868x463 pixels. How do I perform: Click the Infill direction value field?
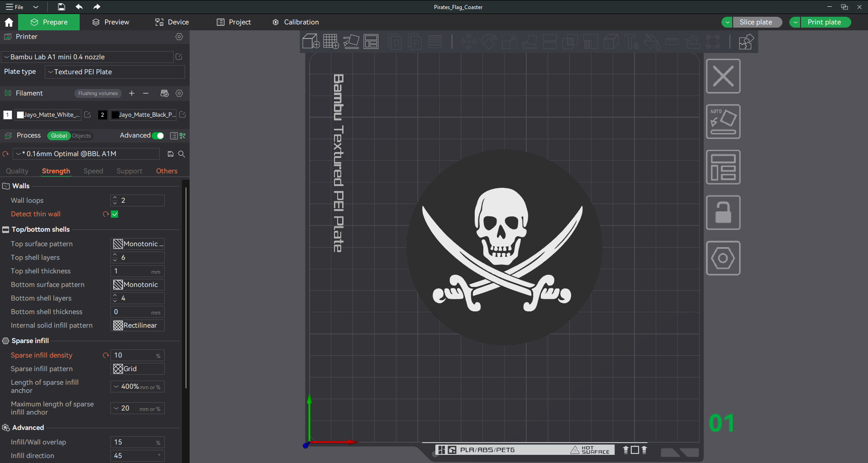(x=138, y=456)
